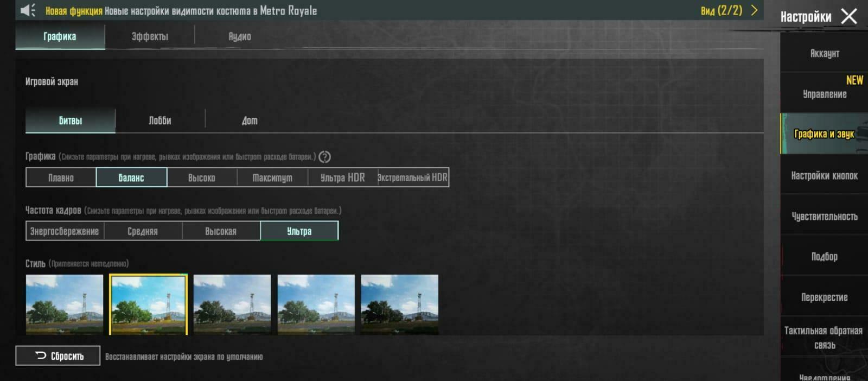Open the Эффекты tab
Screen dimensions: 868x381
pyautogui.click(x=150, y=37)
